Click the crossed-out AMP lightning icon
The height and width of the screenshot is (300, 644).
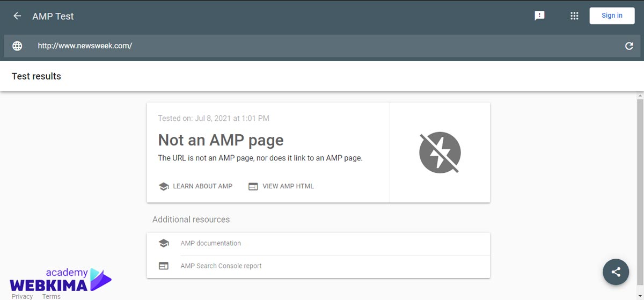[440, 152]
